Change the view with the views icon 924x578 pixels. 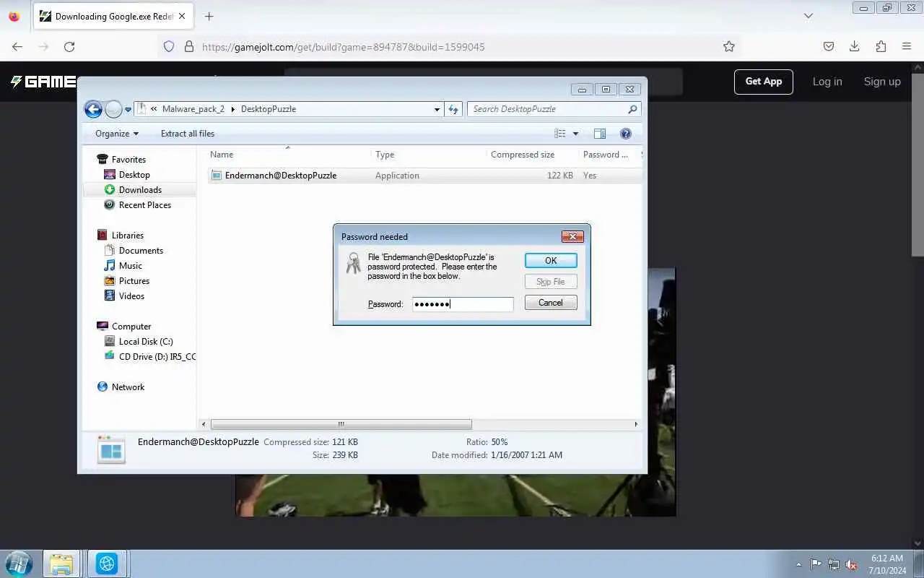(560, 134)
